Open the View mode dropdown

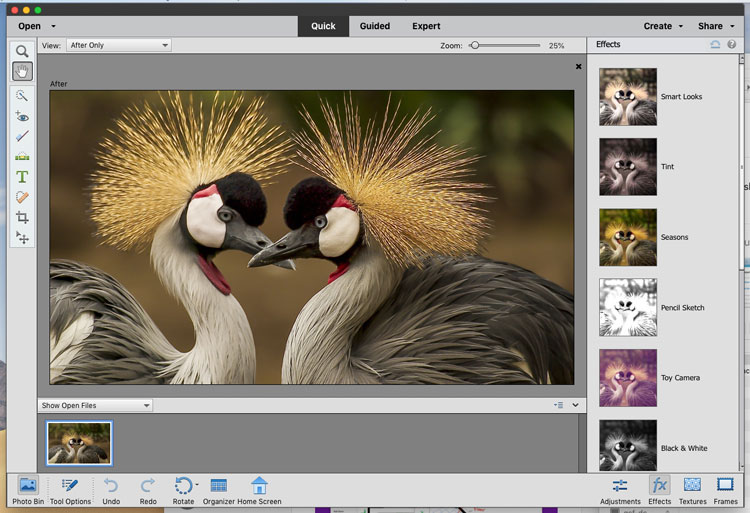(119, 45)
